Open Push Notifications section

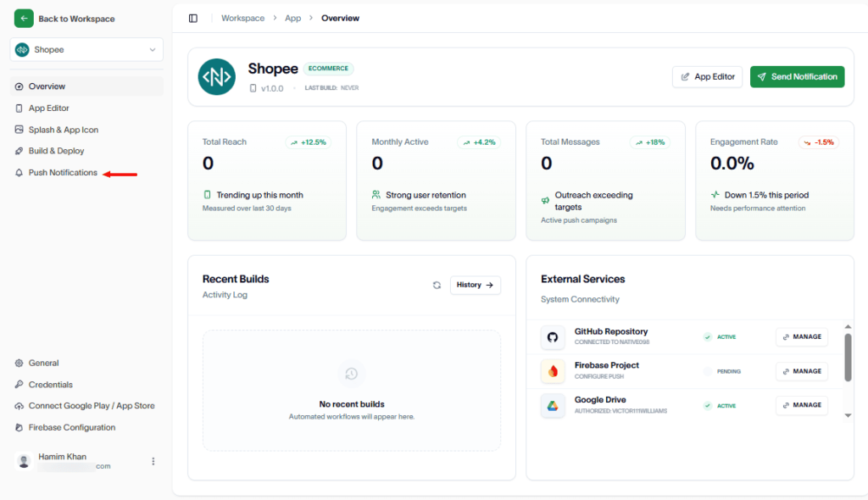coord(86,173)
